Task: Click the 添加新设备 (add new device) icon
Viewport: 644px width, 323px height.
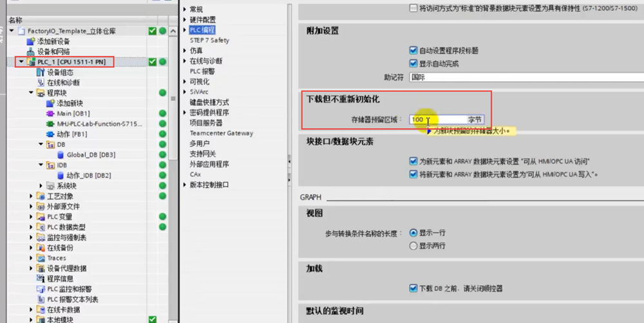Action: coord(30,41)
